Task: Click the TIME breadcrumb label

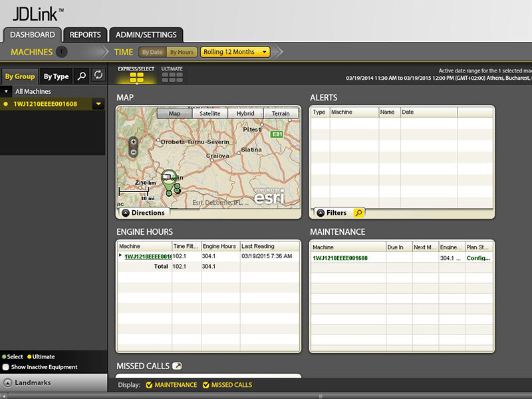Action: click(x=124, y=52)
